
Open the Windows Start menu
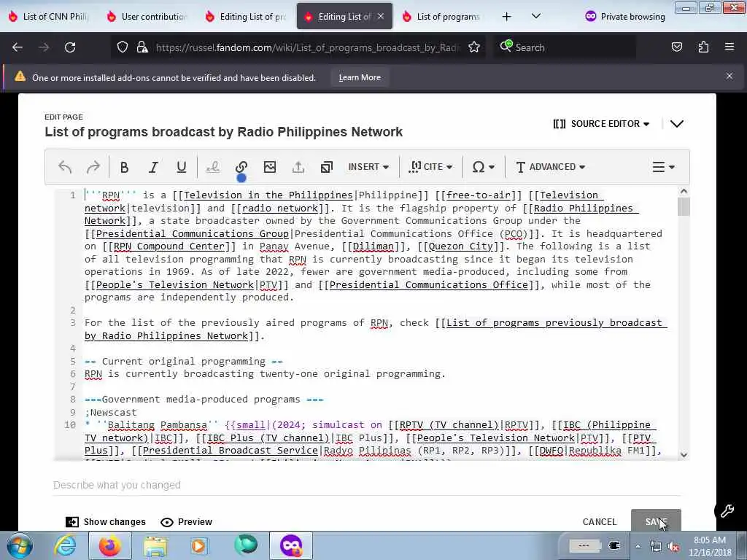[19, 545]
